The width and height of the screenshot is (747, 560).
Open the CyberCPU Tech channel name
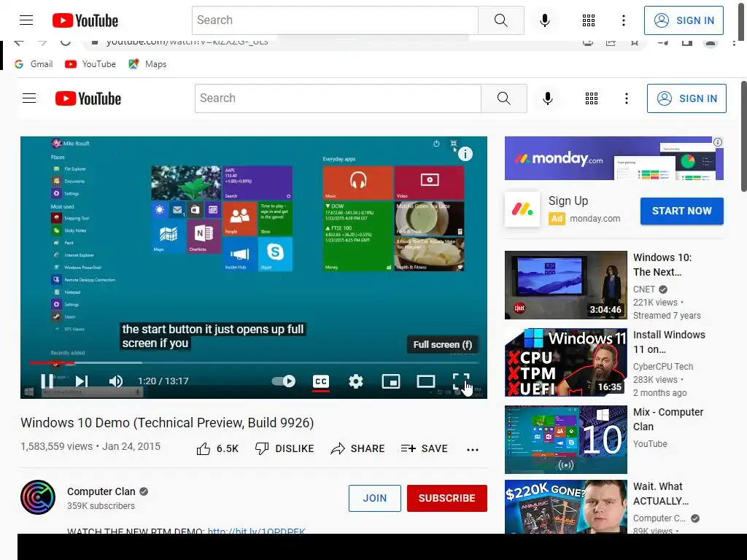(663, 366)
